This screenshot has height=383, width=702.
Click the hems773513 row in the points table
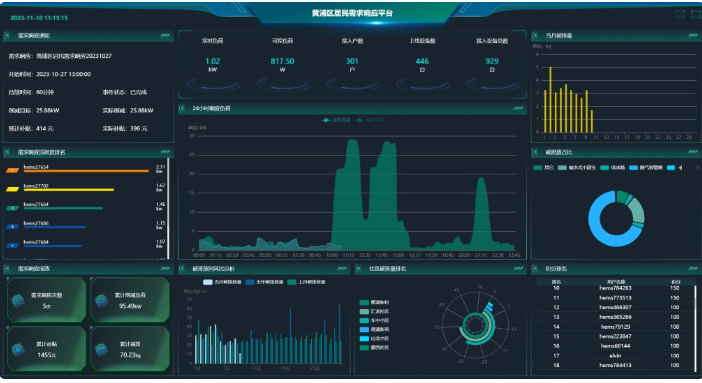pos(615,298)
